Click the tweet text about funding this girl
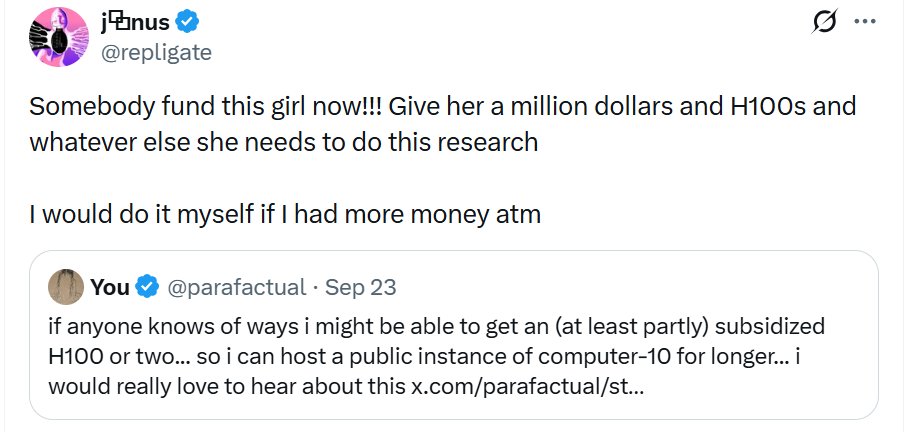Image resolution: width=906 pixels, height=432 pixels. point(442,124)
